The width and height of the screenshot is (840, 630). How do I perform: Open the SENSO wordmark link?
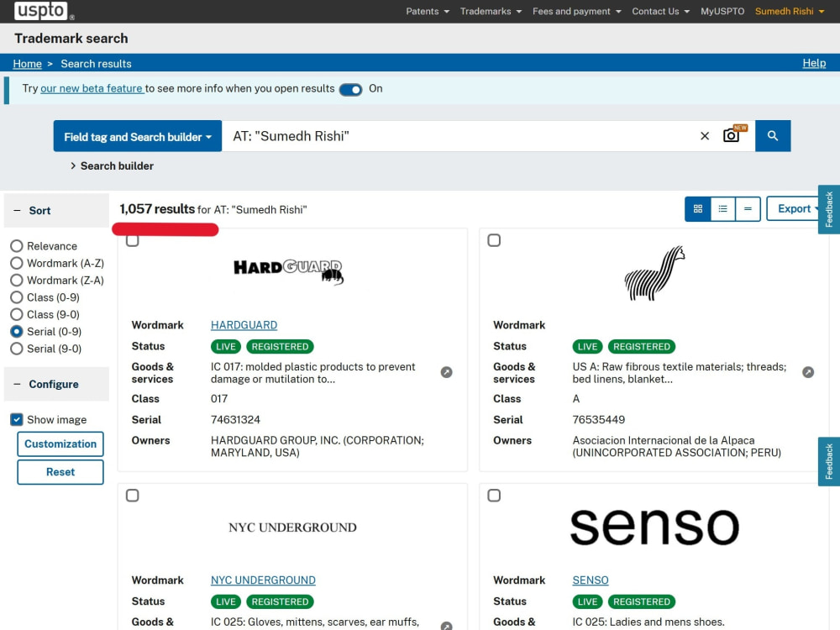pyautogui.click(x=591, y=580)
